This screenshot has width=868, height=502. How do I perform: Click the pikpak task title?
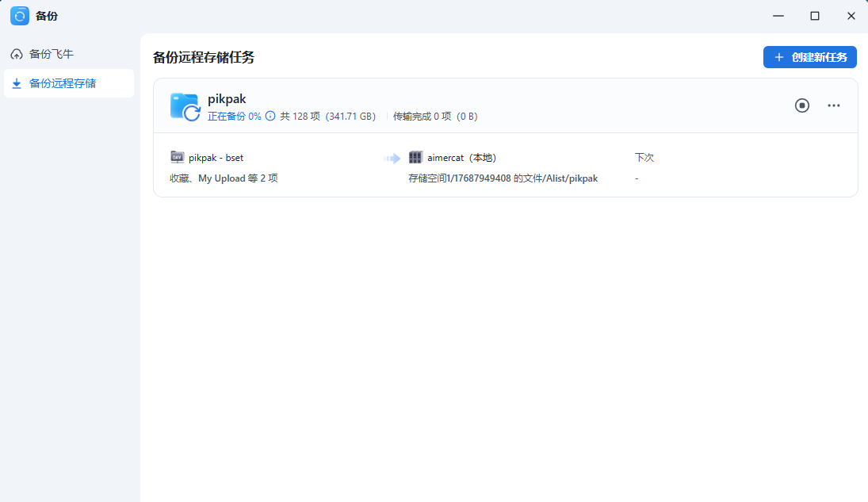coord(227,98)
